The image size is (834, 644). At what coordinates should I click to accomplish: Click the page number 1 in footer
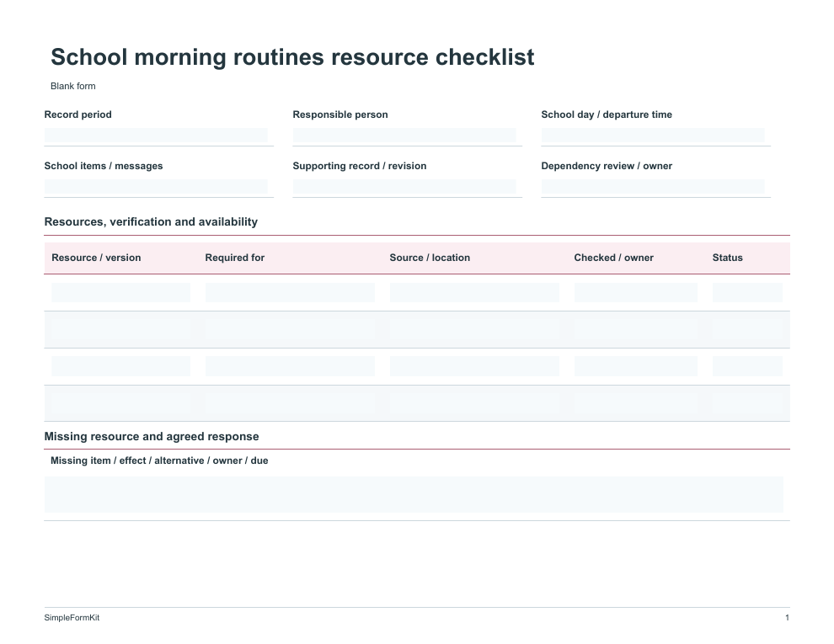[787, 617]
